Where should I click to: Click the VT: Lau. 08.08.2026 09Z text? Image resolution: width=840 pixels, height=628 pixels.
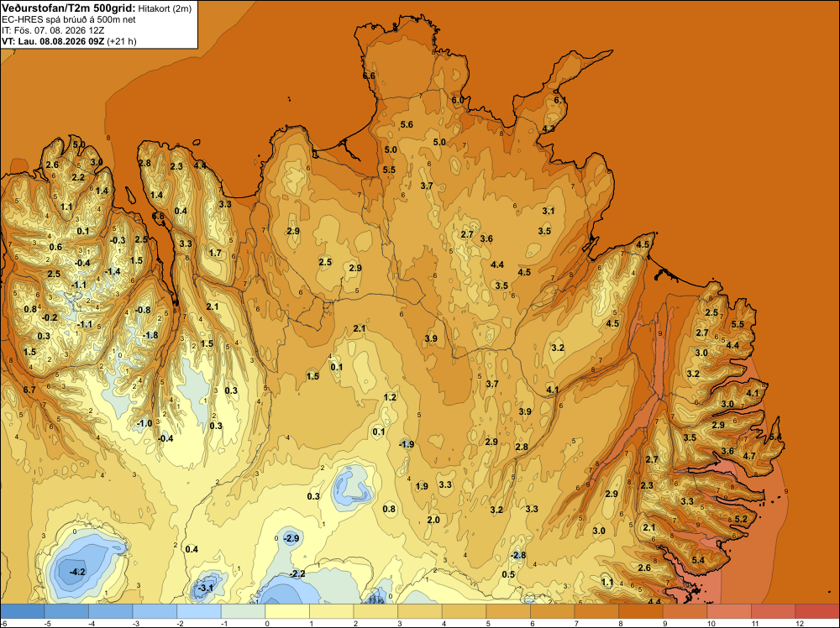[x=54, y=42]
